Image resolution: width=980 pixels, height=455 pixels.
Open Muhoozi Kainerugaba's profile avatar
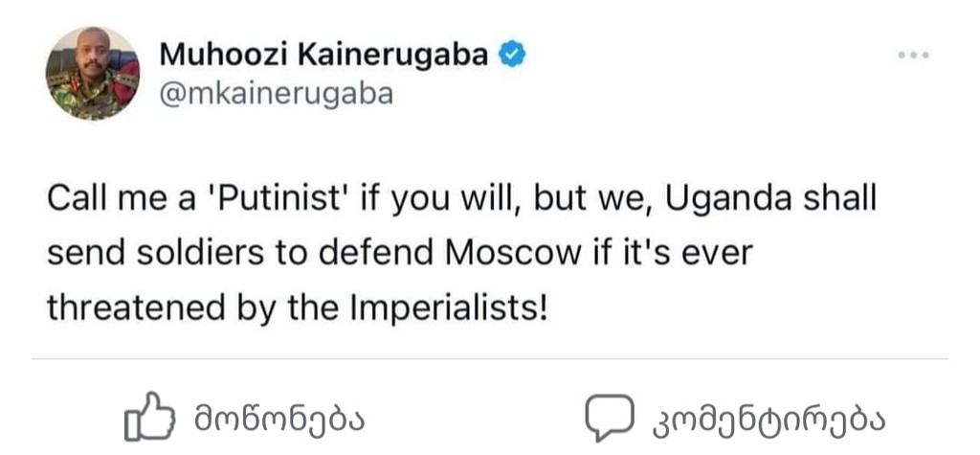point(93,73)
